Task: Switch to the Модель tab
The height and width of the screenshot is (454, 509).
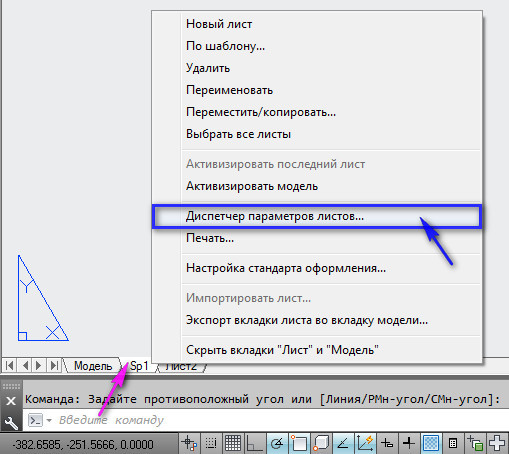Action: [x=93, y=366]
